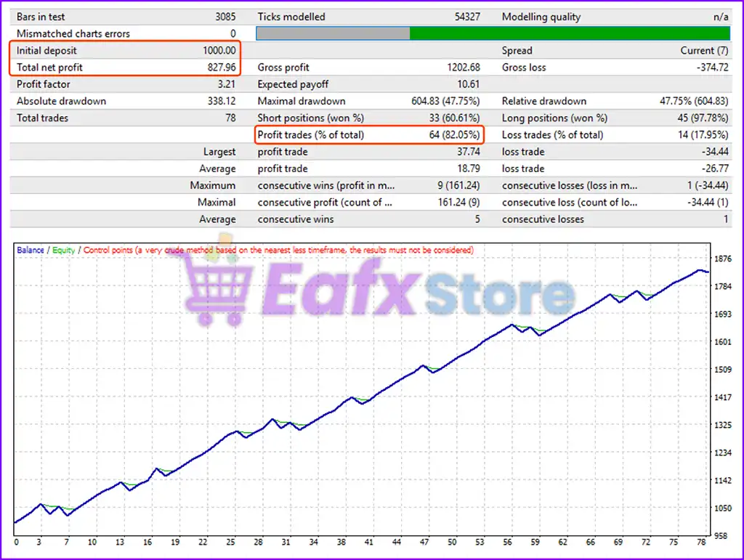Click the Equity legend label in the chart
Screen dimensions: 744x560
pyautogui.click(x=64, y=250)
